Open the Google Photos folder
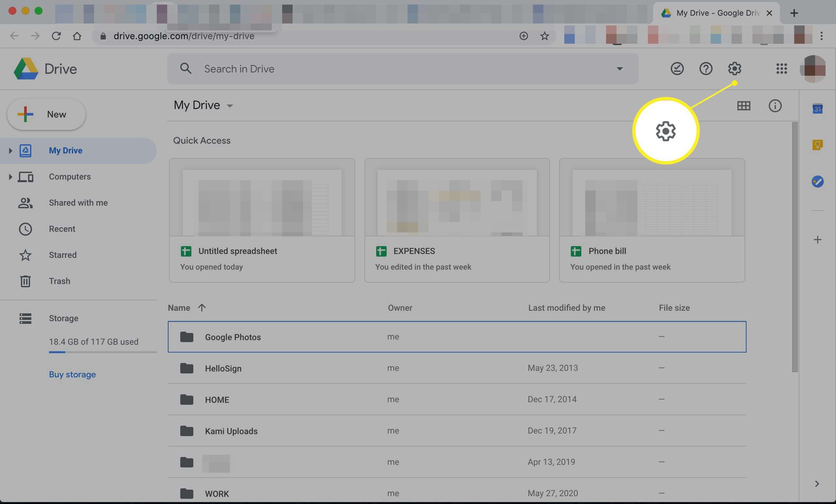 [232, 336]
